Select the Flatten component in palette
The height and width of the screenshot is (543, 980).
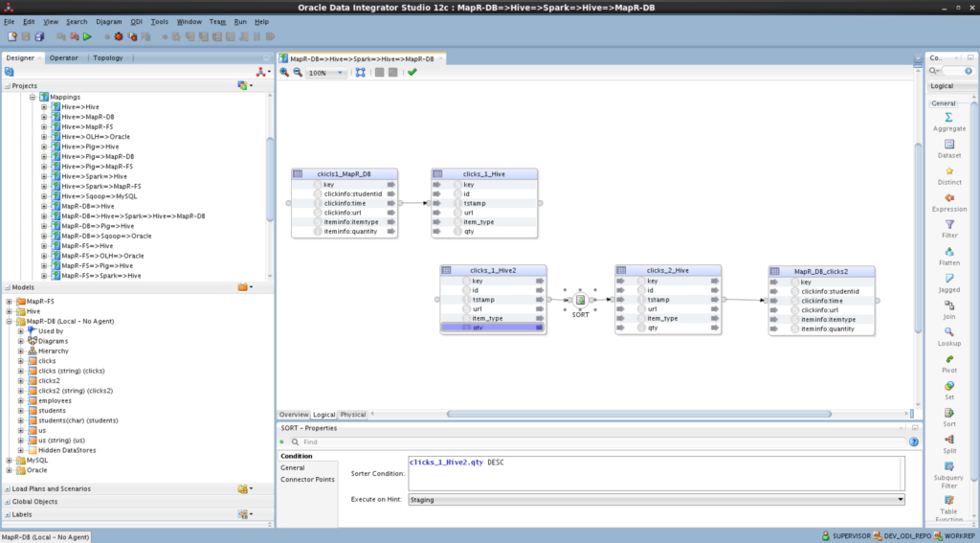948,257
